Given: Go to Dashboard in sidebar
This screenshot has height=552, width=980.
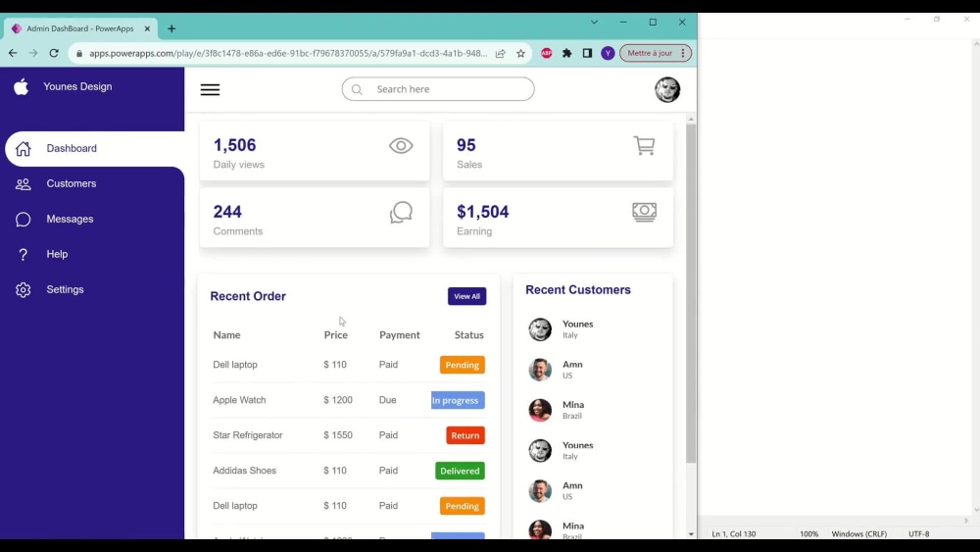Looking at the screenshot, I should pos(95,149).
